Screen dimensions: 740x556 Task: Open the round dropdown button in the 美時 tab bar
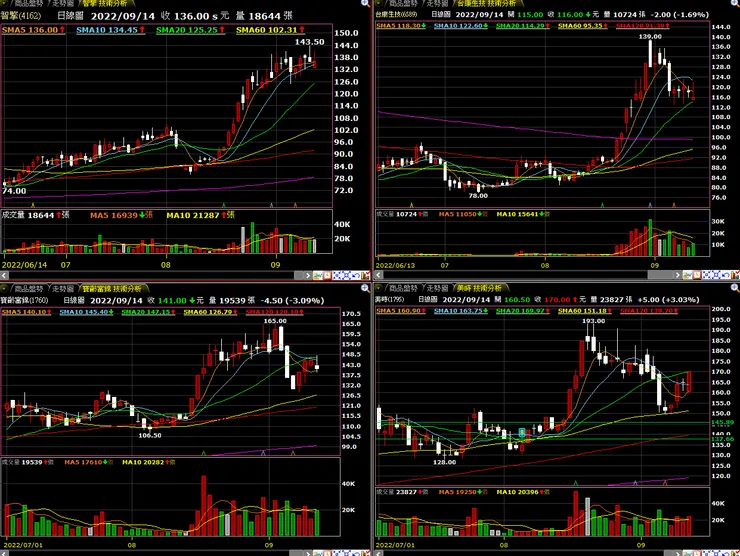[x=378, y=287]
